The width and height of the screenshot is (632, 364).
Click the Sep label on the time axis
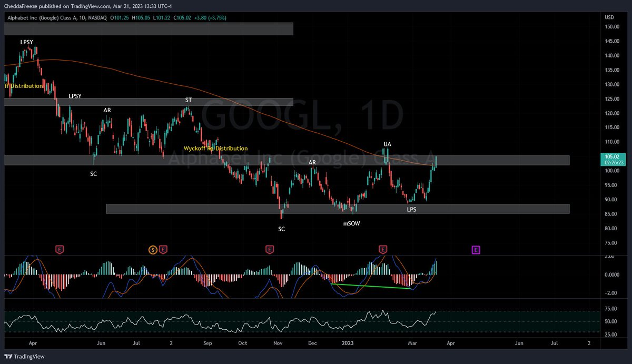(x=207, y=343)
